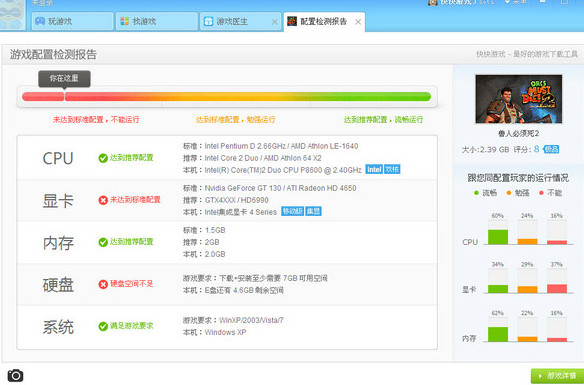
Task: Switch to the 找游戏 tab
Action: click(x=156, y=21)
